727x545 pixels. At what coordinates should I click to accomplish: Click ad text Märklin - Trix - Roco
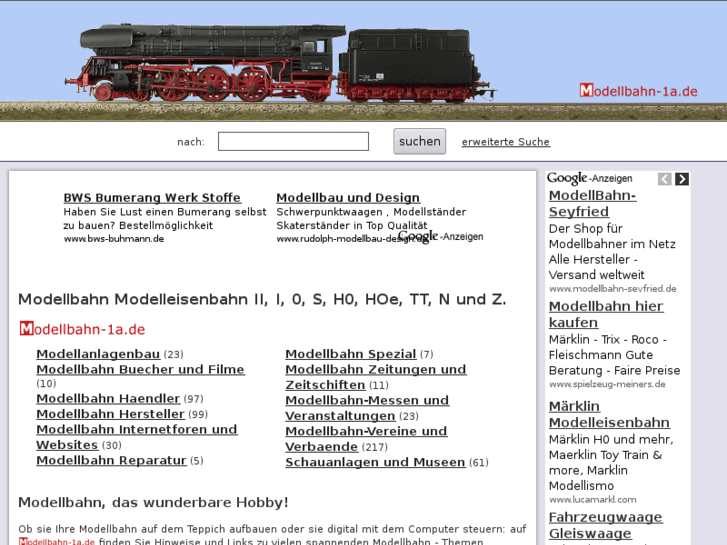point(614,355)
